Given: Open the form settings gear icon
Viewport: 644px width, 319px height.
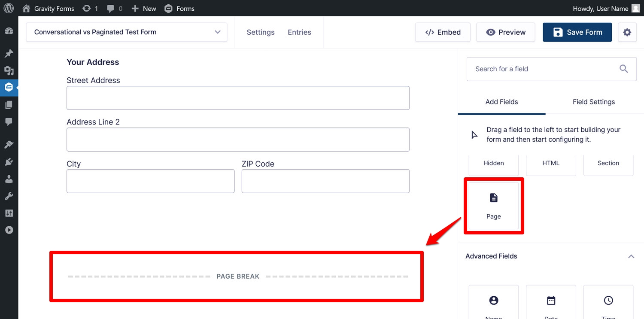Looking at the screenshot, I should click(627, 32).
